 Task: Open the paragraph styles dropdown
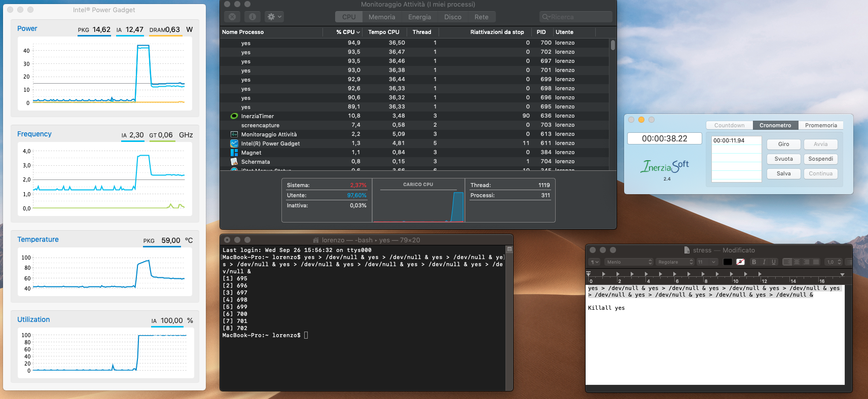(x=594, y=262)
